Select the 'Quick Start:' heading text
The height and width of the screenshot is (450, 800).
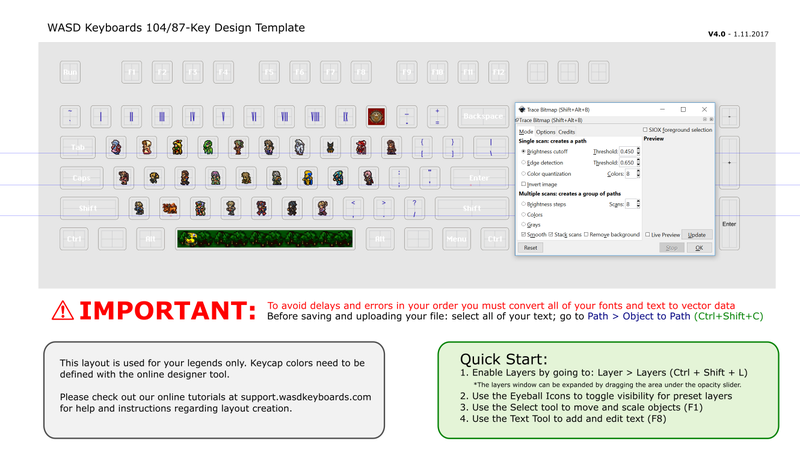pyautogui.click(x=504, y=359)
